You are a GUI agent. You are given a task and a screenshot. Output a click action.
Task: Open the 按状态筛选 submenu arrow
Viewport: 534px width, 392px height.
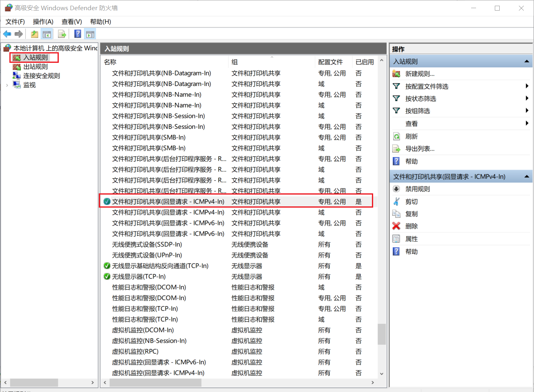click(527, 98)
